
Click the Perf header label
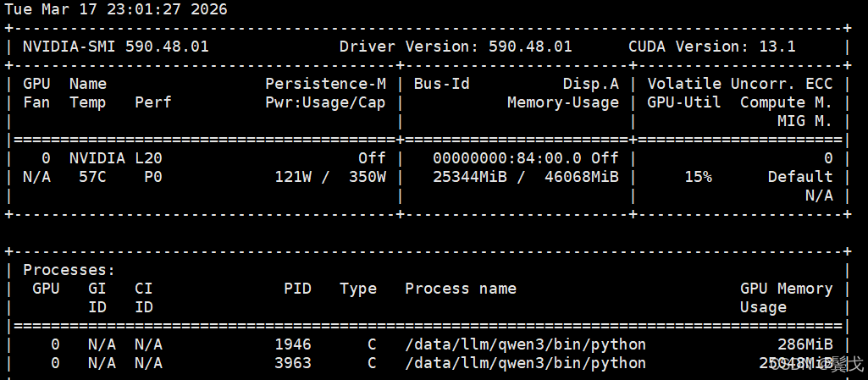(x=152, y=103)
